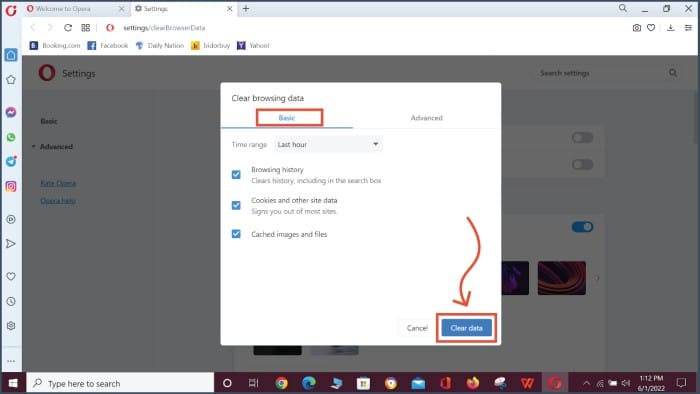Click the search icon in the settings search
Image resolution: width=700 pixels, height=394 pixels.
point(673,73)
